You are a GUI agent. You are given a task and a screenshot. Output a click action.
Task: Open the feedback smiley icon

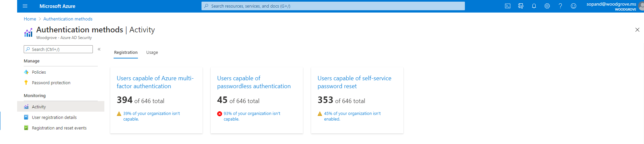574,6
